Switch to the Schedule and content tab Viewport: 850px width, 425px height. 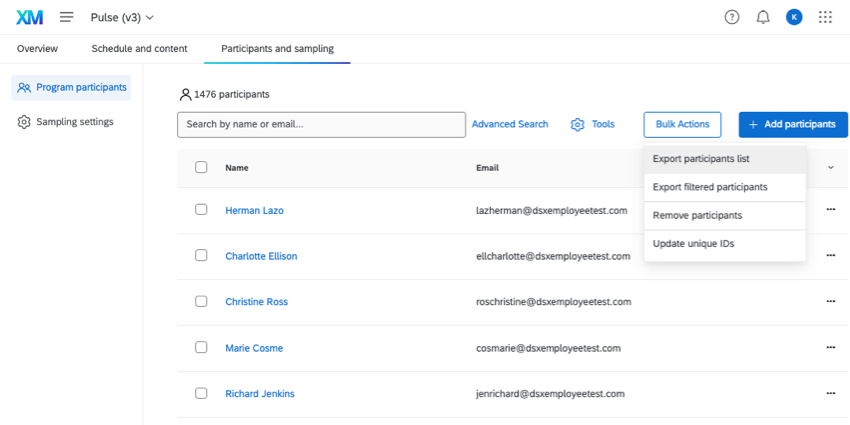[138, 48]
